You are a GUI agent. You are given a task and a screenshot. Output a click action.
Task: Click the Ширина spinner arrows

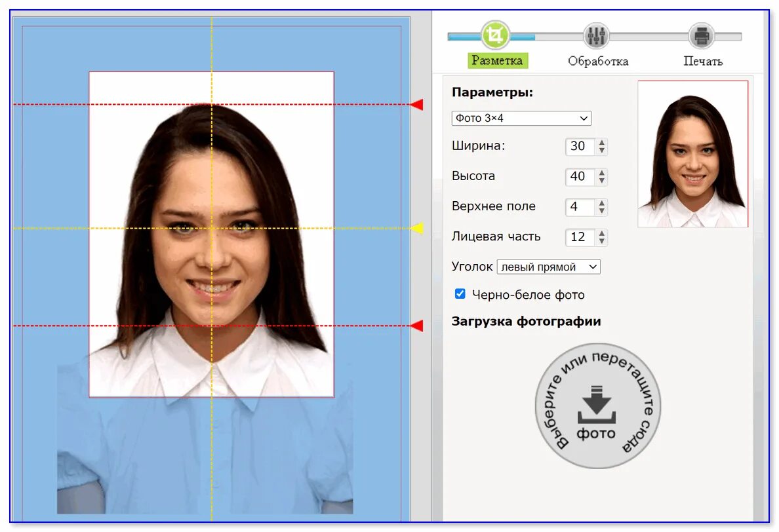601,147
